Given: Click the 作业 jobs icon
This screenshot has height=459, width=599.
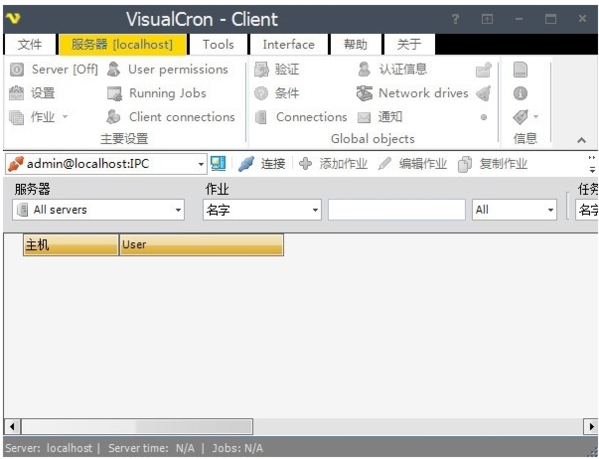Looking at the screenshot, I should coord(16,117).
